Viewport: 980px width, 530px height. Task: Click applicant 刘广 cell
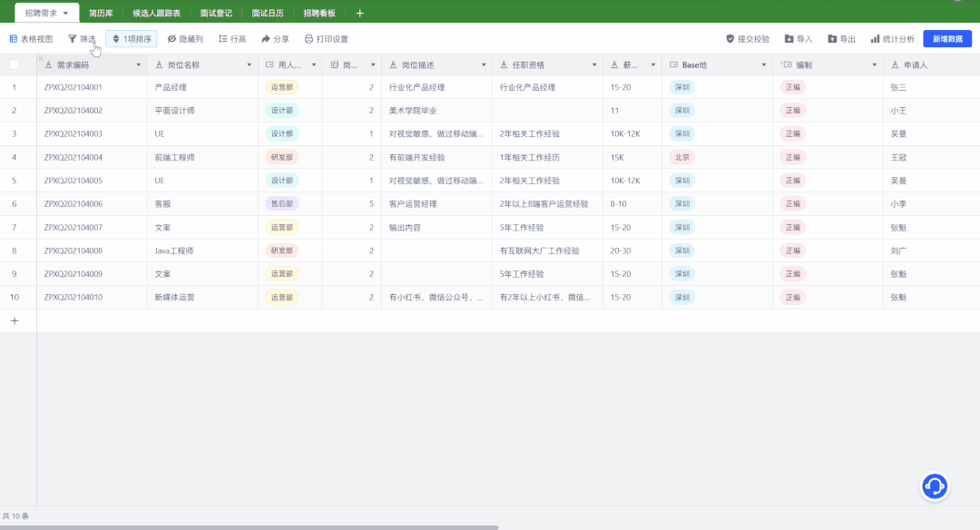(x=931, y=250)
